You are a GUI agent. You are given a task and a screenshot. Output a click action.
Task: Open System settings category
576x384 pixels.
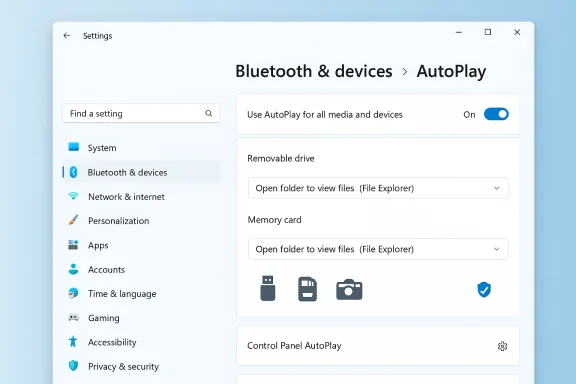point(141,148)
